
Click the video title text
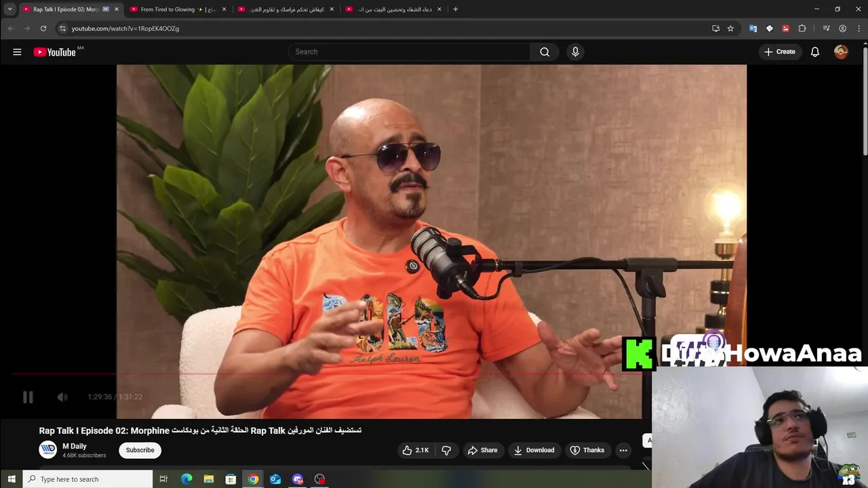click(200, 430)
